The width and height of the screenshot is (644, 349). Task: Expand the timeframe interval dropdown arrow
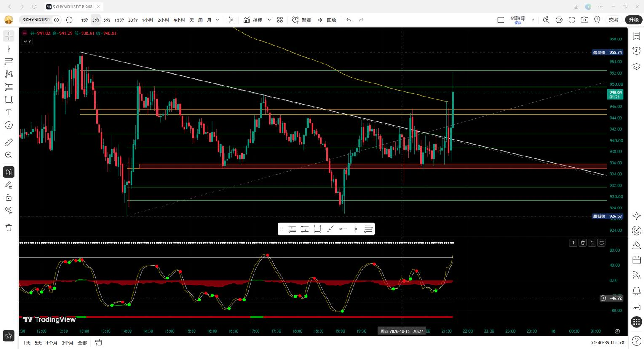(x=217, y=20)
